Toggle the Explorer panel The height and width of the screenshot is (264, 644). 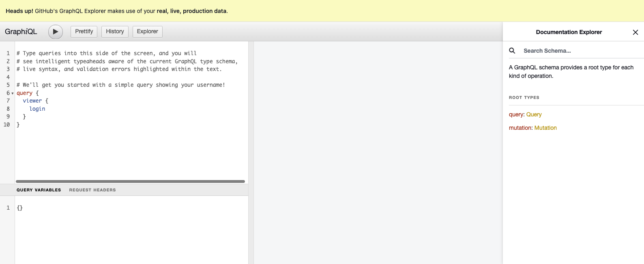point(147,32)
